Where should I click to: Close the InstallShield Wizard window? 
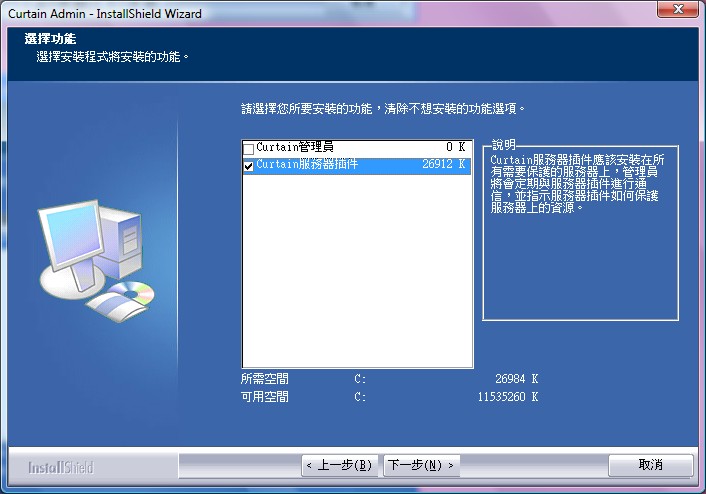point(679,9)
